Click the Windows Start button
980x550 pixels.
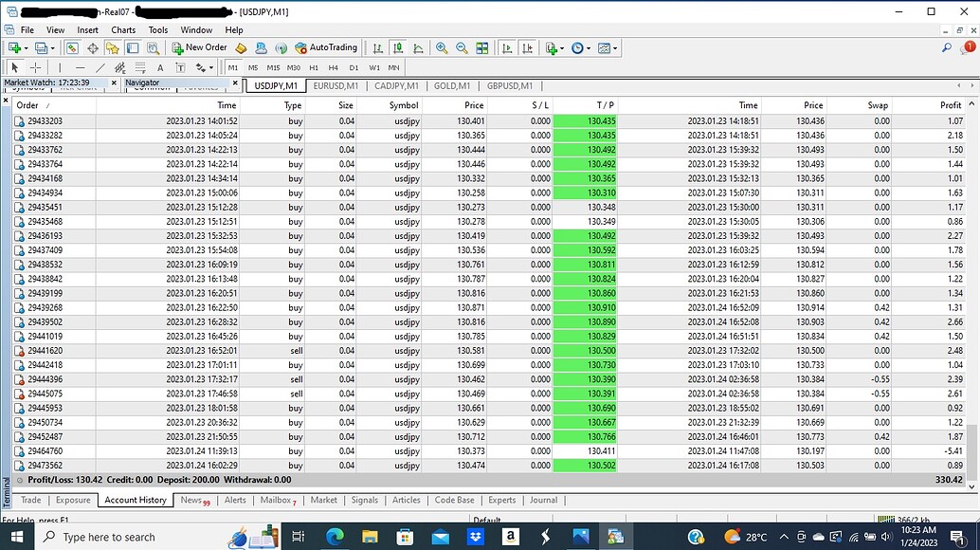(x=17, y=537)
